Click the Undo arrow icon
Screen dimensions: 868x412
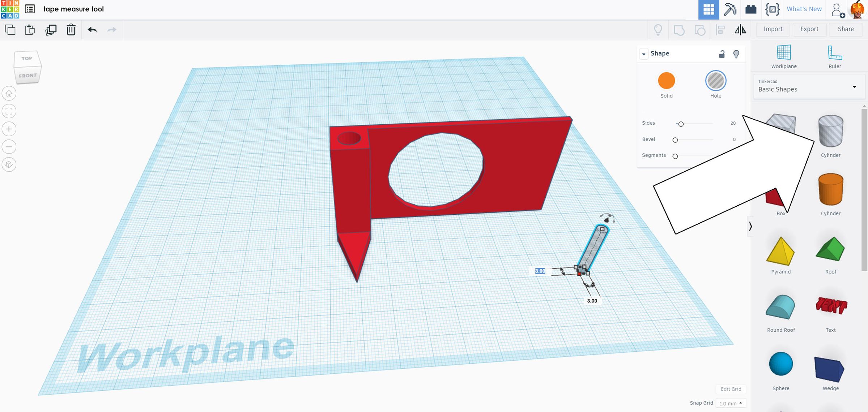click(x=92, y=30)
